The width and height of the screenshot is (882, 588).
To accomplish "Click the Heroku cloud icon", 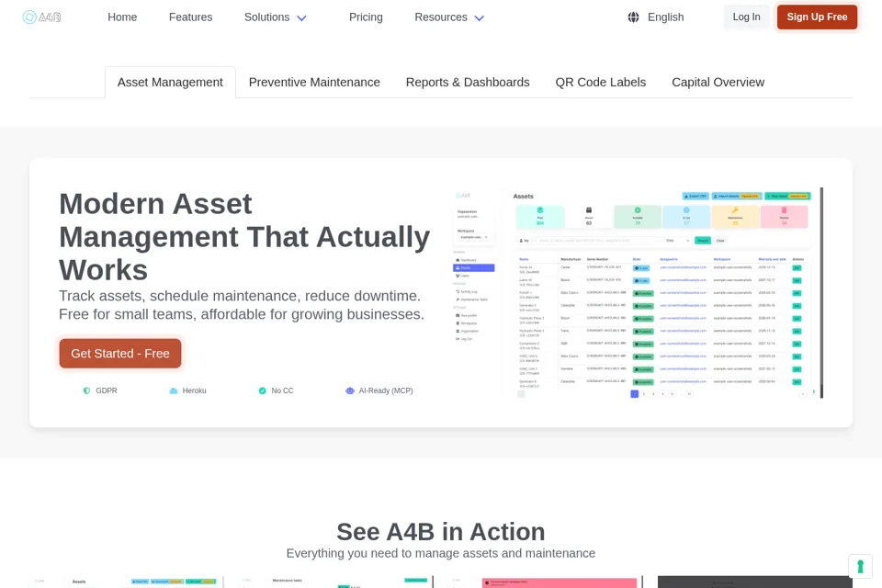I will point(174,390).
